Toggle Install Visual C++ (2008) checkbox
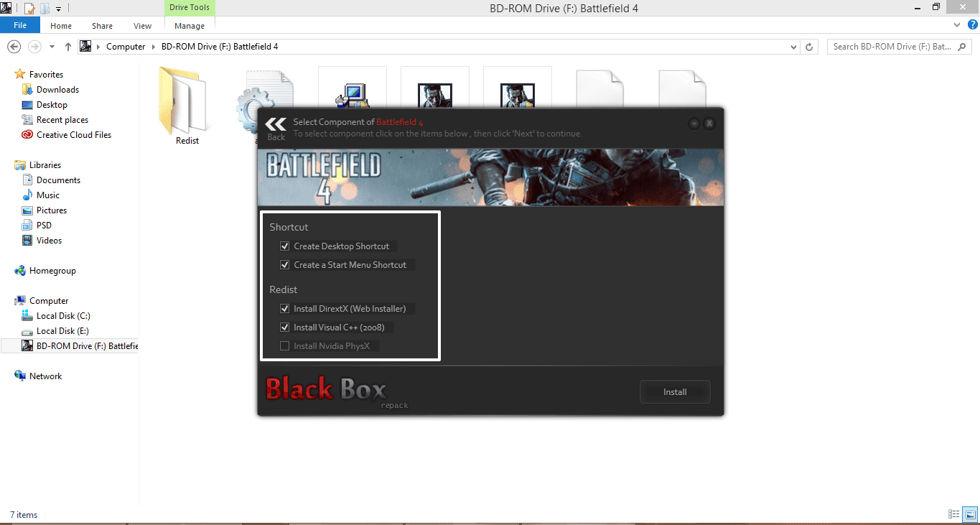The height and width of the screenshot is (525, 980). [285, 327]
